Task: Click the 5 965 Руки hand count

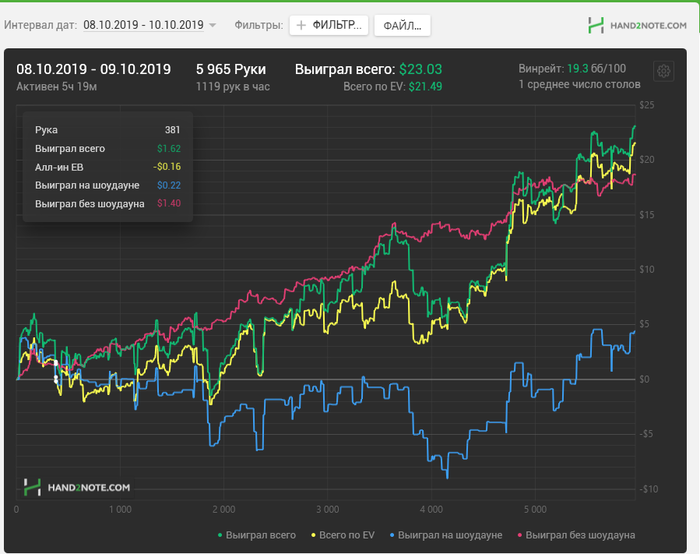Action: point(229,70)
